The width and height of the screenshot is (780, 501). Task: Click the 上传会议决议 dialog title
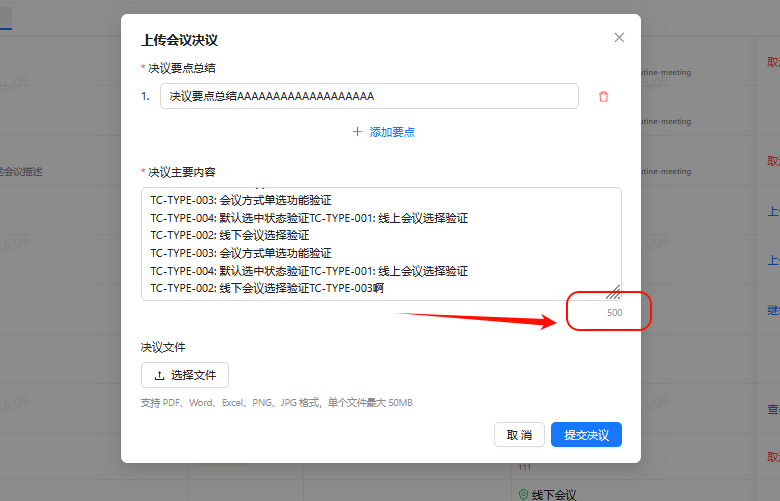(x=180, y=40)
